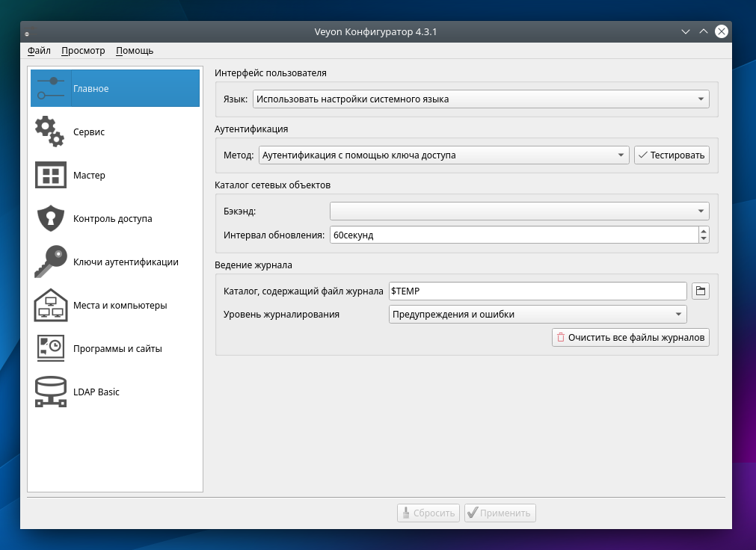Screen dimensions: 756x550
Task: Click Очистить все файлы журналов button
Action: pos(630,338)
